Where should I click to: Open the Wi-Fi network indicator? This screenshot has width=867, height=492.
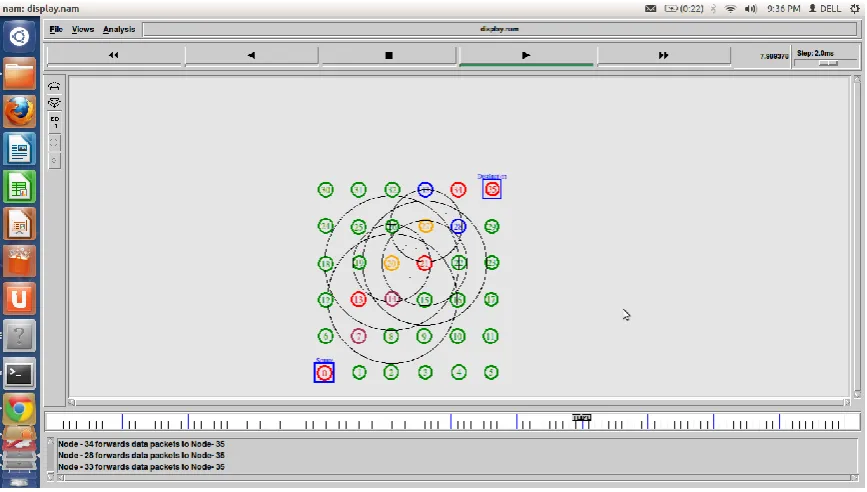730,8
